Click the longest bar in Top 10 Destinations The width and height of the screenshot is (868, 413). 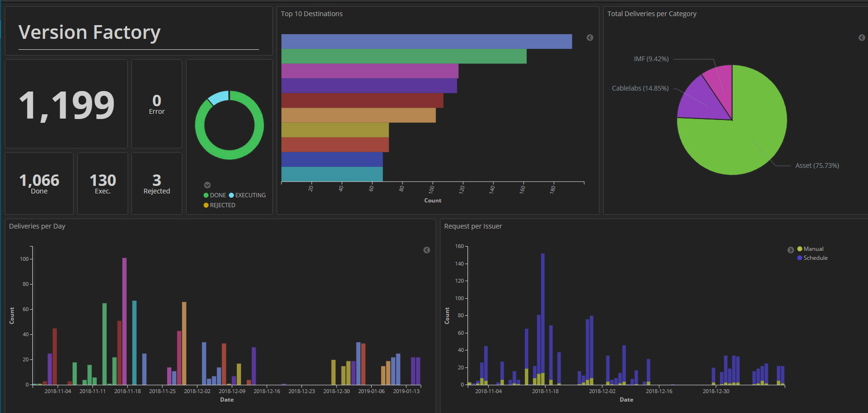tap(426, 42)
